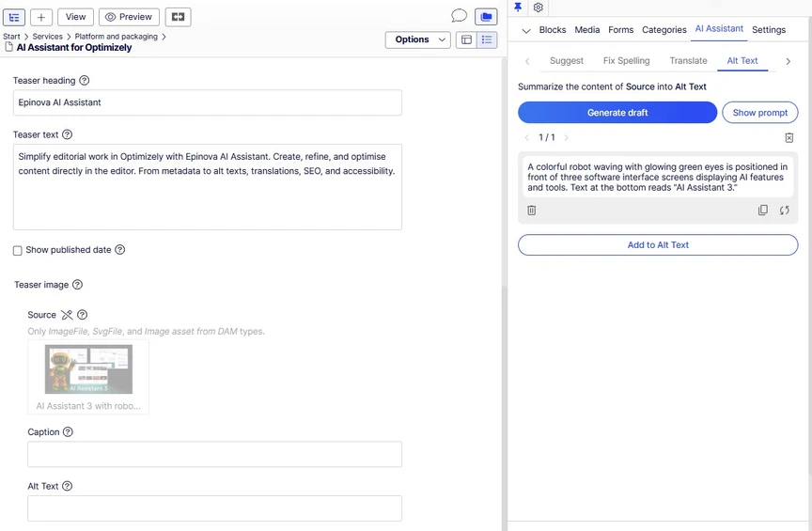Image resolution: width=812 pixels, height=531 pixels.
Task: Regenerate the draft with refresh icon
Action: click(x=784, y=211)
